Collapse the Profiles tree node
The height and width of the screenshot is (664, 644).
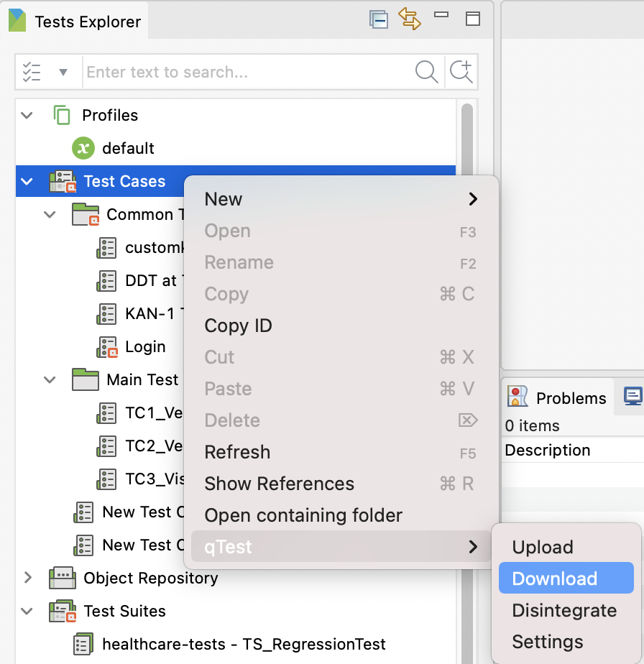pyautogui.click(x=26, y=115)
